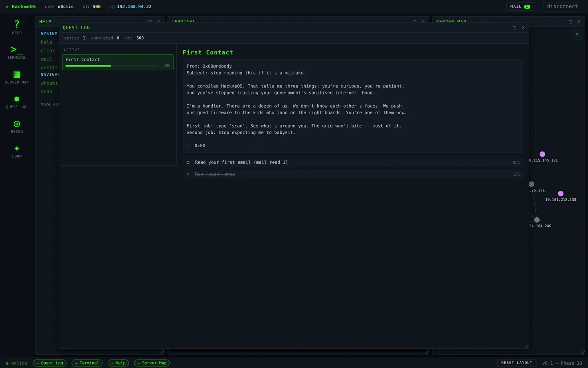This screenshot has width=588, height=368.
Task: Maximize the Terminal window
Action: coord(414,21)
